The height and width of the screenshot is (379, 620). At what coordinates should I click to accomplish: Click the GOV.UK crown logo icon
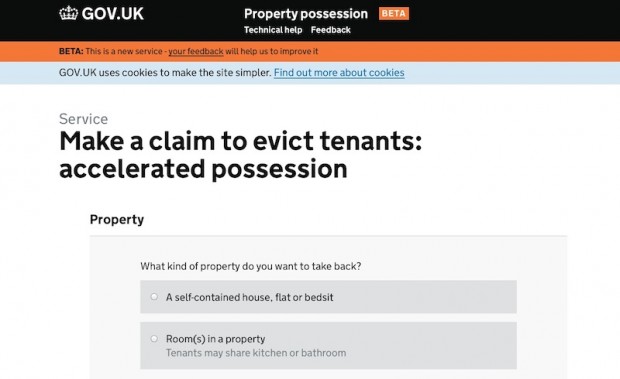tap(69, 13)
